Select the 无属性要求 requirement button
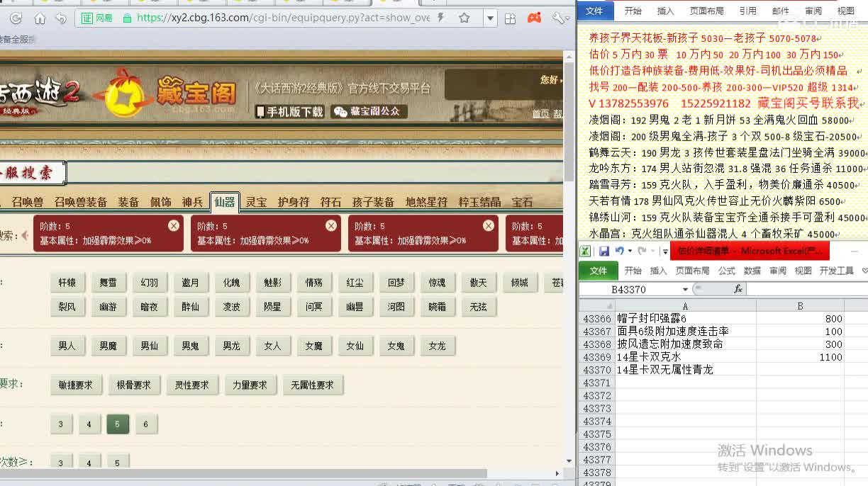 click(x=313, y=385)
